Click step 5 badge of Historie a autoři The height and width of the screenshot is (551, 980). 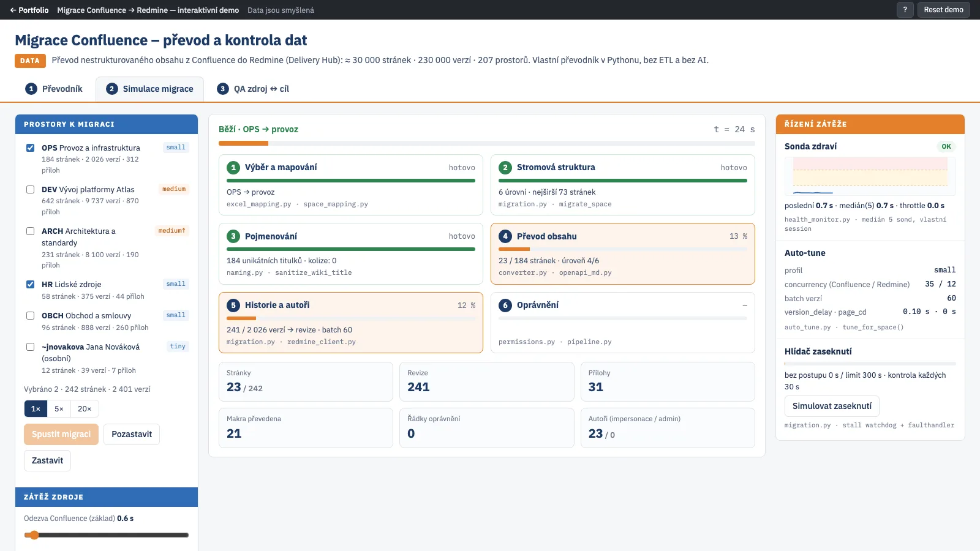click(233, 305)
